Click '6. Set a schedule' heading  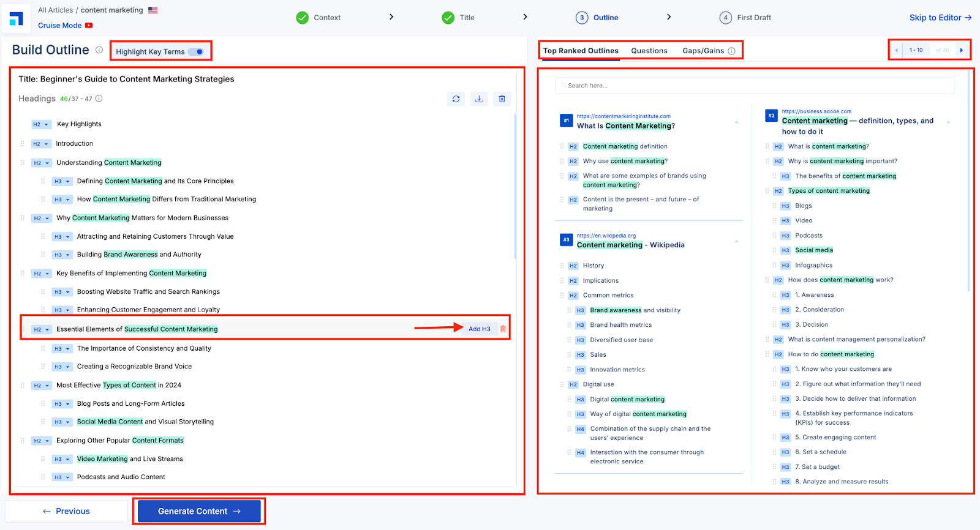(x=821, y=452)
